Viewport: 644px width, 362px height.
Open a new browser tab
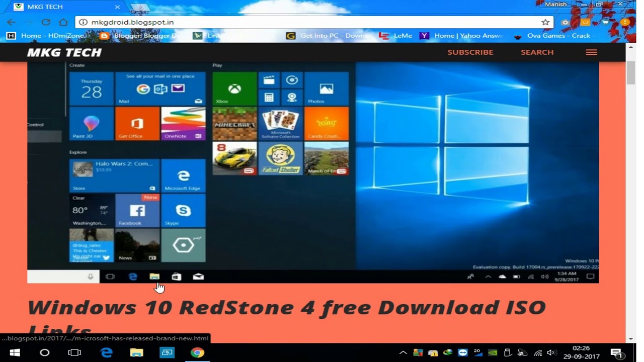140,8
